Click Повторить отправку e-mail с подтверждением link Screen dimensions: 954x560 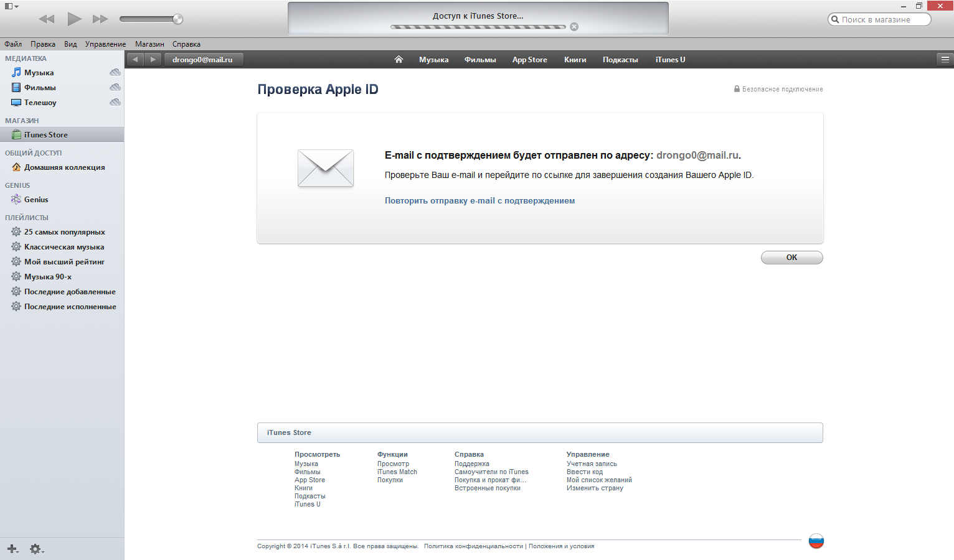479,201
